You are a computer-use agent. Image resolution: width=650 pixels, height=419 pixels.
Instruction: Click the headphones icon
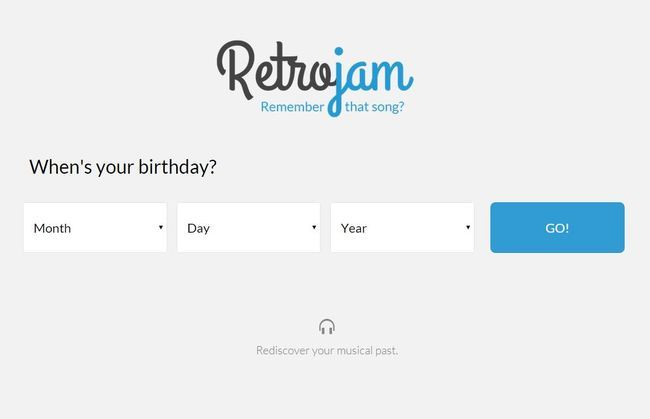[x=327, y=327]
